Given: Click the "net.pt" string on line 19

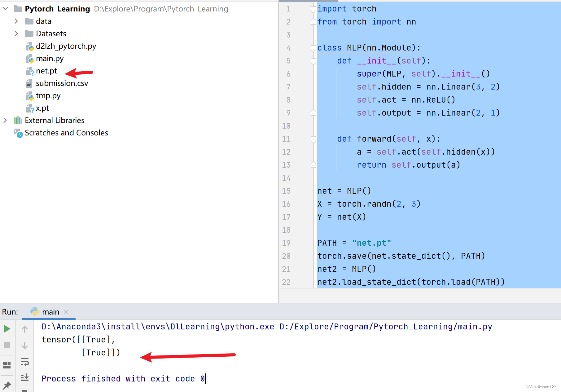Looking at the screenshot, I should 372,243.
